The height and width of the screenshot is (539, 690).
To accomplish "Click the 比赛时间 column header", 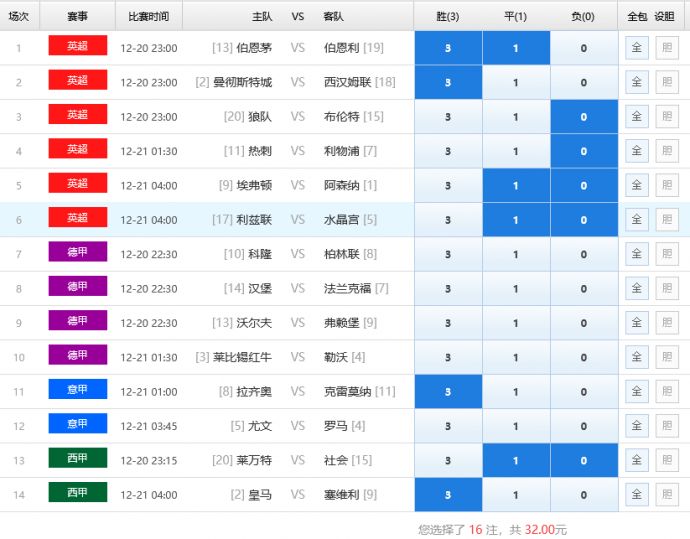I will [x=149, y=17].
